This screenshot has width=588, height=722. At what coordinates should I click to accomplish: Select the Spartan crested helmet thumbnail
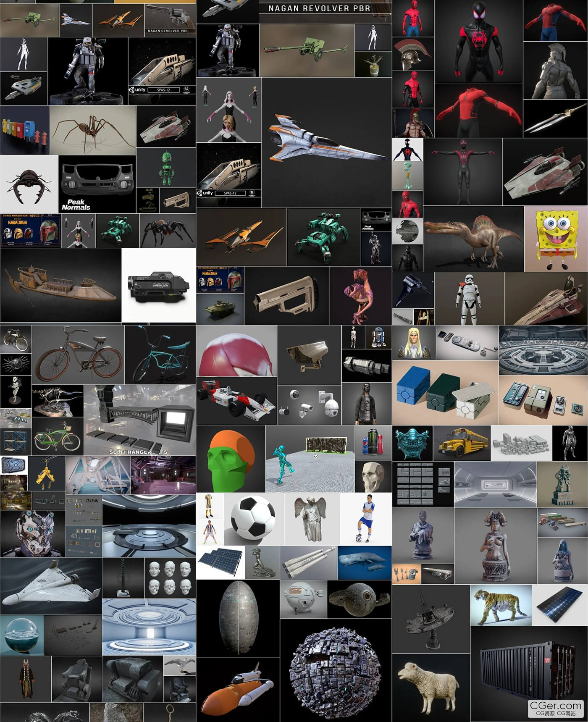click(x=413, y=54)
